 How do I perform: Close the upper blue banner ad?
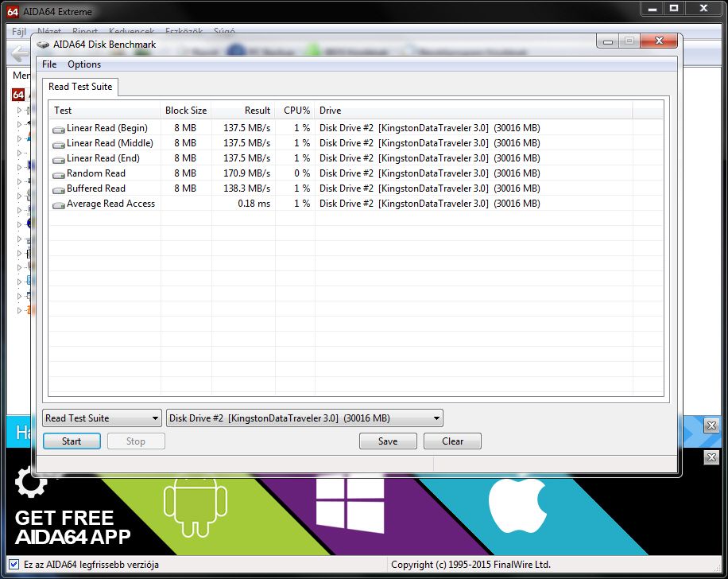coord(711,426)
